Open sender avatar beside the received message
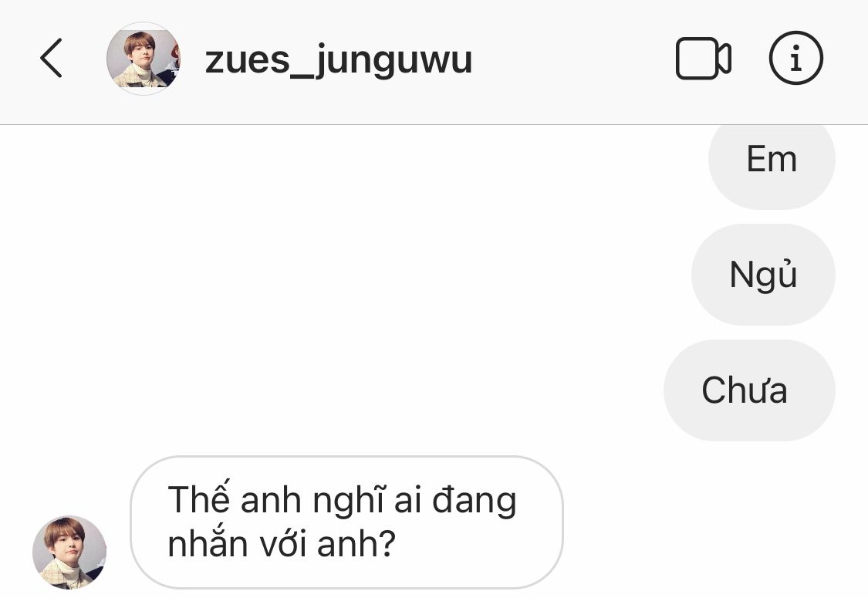868x598 pixels. pyautogui.click(x=69, y=552)
